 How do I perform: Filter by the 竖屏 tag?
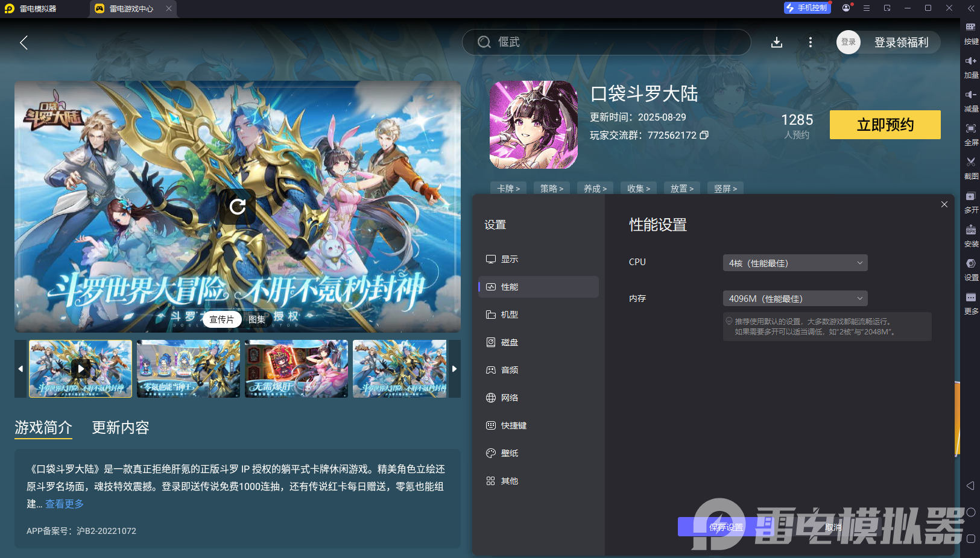[x=726, y=189]
